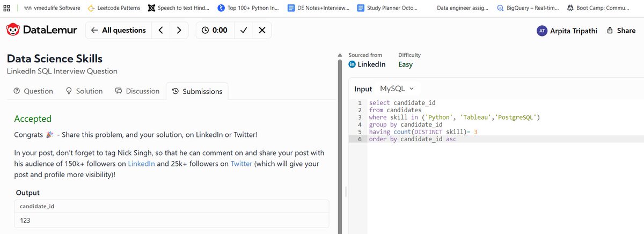This screenshot has width=644, height=234.
Task: Click the LinkedIn SQL Interview Question subtitle
Action: click(x=62, y=71)
